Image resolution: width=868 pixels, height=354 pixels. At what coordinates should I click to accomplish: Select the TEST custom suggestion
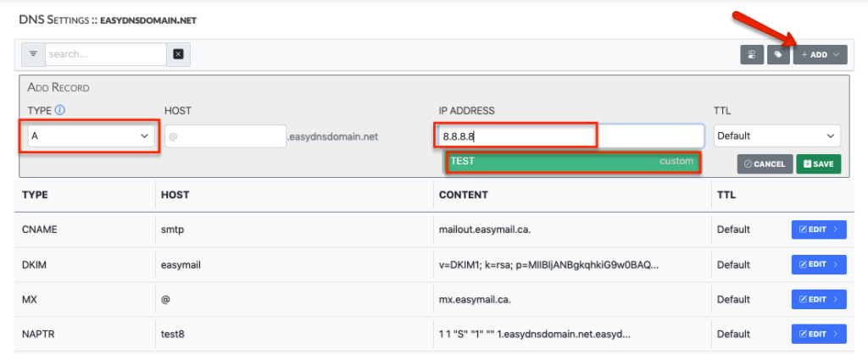(572, 162)
